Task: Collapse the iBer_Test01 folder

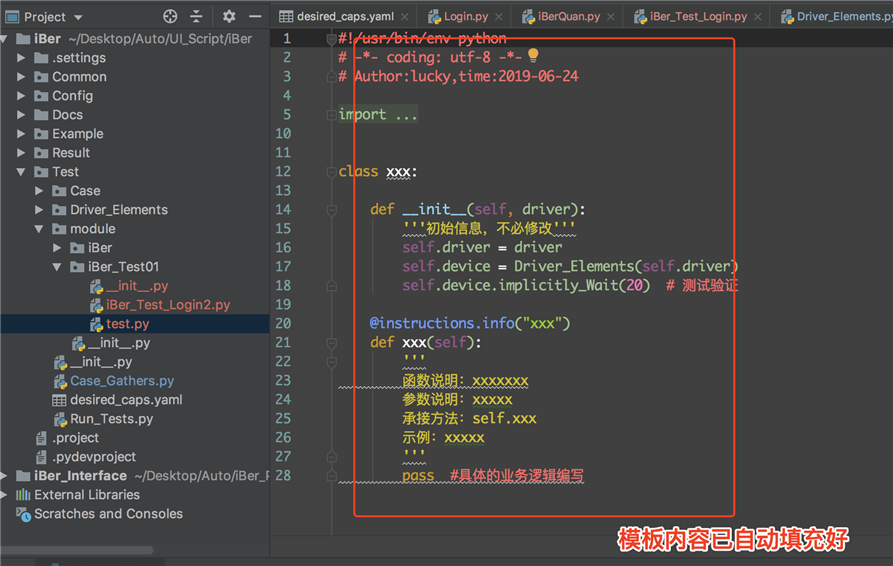Action: tap(58, 267)
